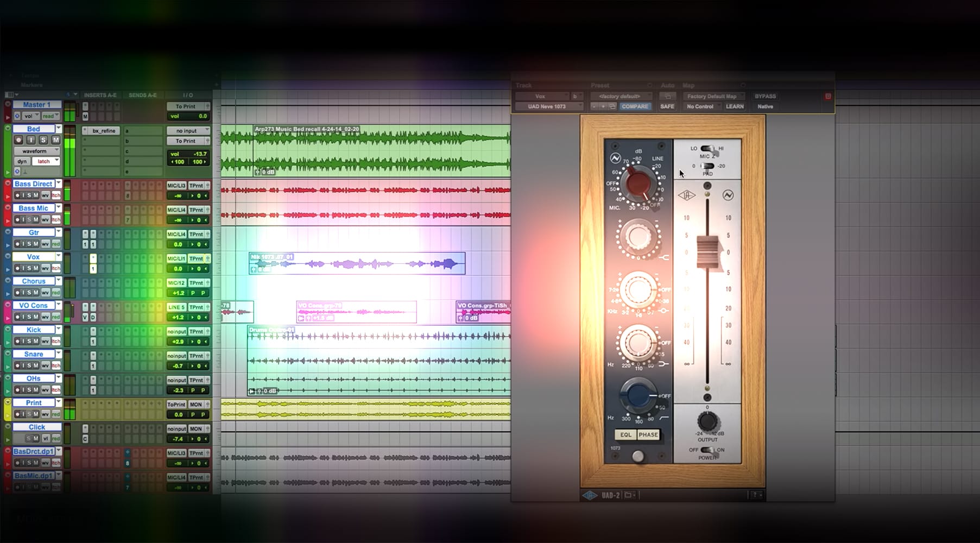The height and width of the screenshot is (543, 980).
Task: Open Bed track waveform view dropdown
Action: tap(37, 151)
